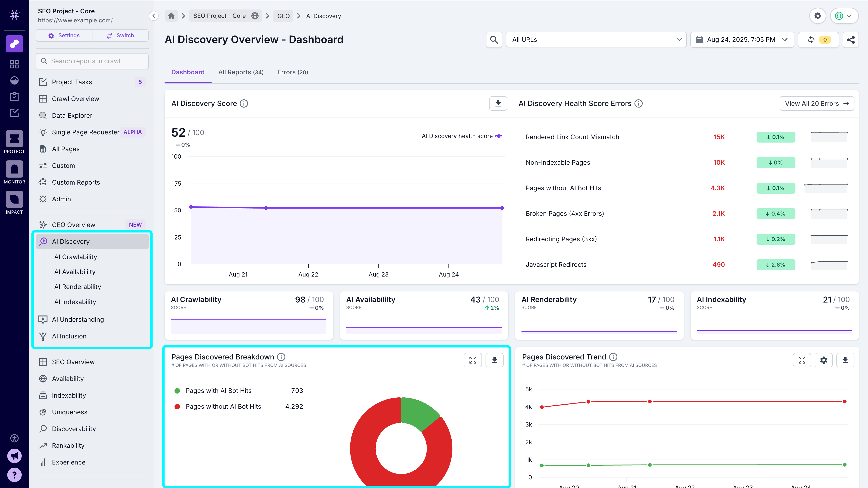Image resolution: width=868 pixels, height=488 pixels.
Task: Hide the Pages without AI Bot Hits series
Action: 223,406
